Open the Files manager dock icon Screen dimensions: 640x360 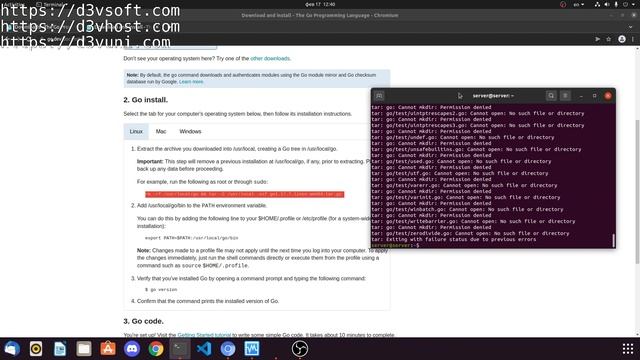pos(84,349)
